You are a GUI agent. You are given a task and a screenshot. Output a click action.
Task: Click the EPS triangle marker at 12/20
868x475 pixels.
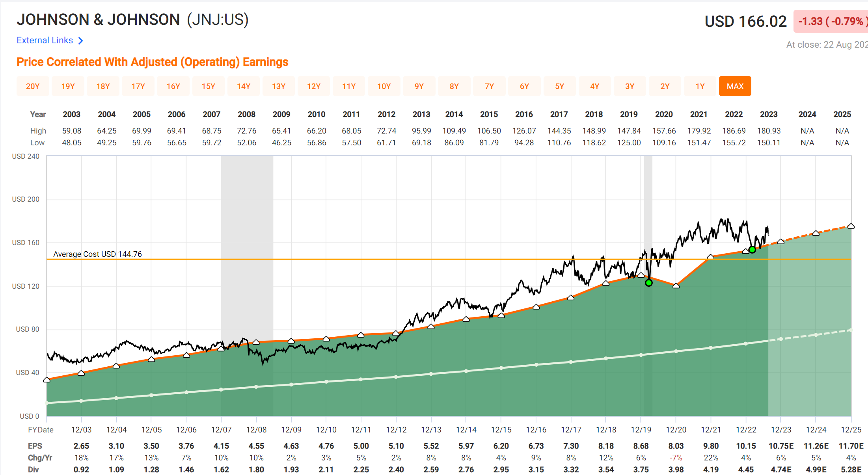[676, 286]
